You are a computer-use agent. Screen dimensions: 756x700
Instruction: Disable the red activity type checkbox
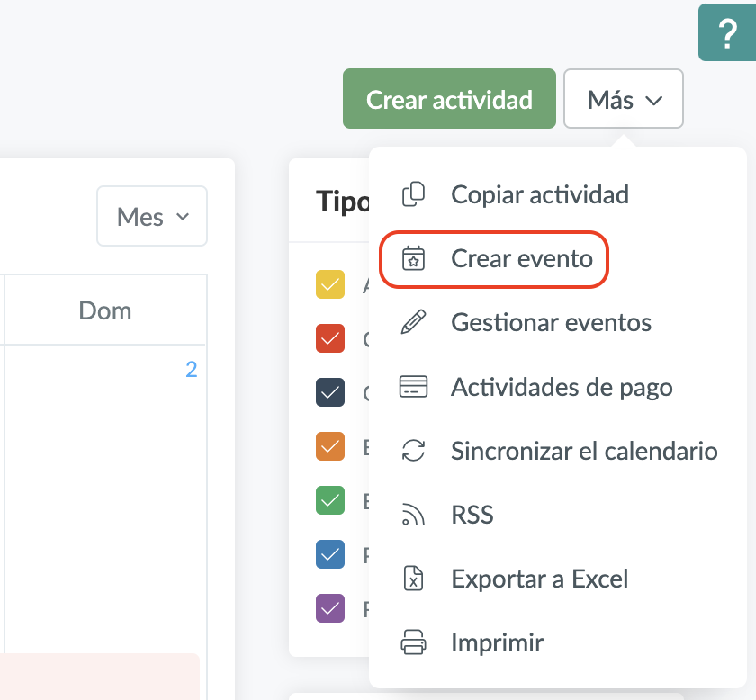tap(328, 338)
